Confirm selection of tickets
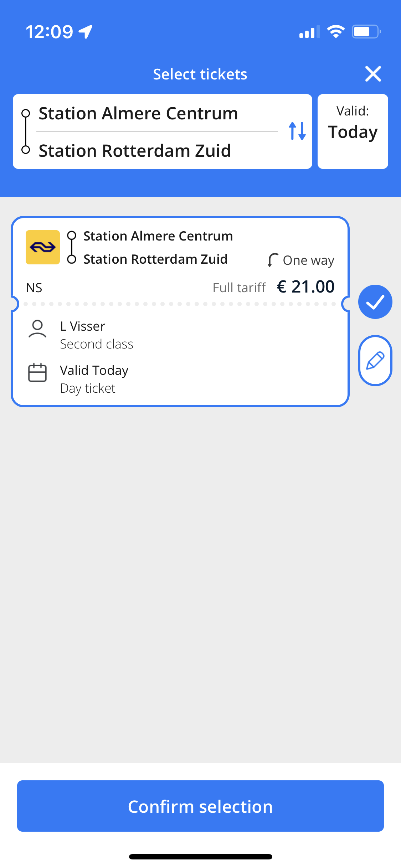Viewport: 401px width, 868px height. coord(200,806)
